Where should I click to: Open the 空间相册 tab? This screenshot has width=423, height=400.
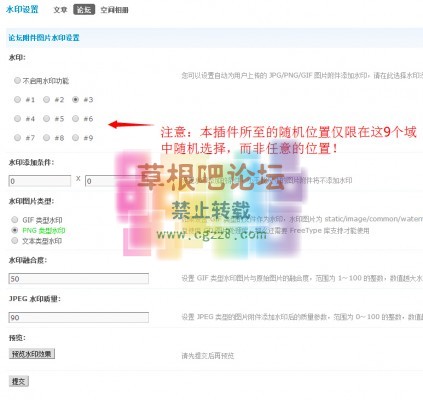(x=114, y=10)
